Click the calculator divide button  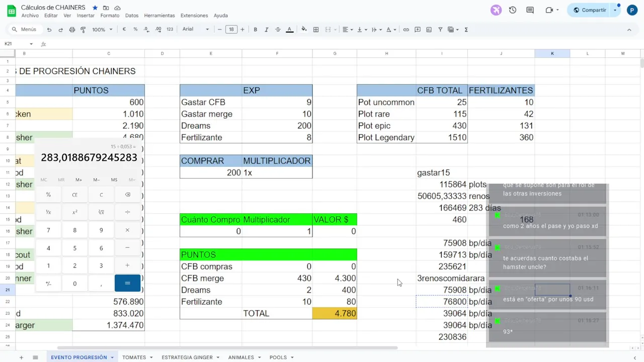click(x=127, y=212)
